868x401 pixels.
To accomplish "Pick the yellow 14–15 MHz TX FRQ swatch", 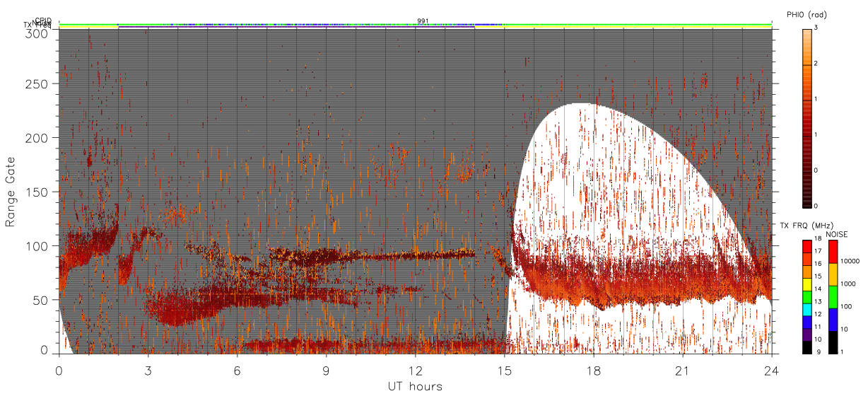I will pos(807,284).
